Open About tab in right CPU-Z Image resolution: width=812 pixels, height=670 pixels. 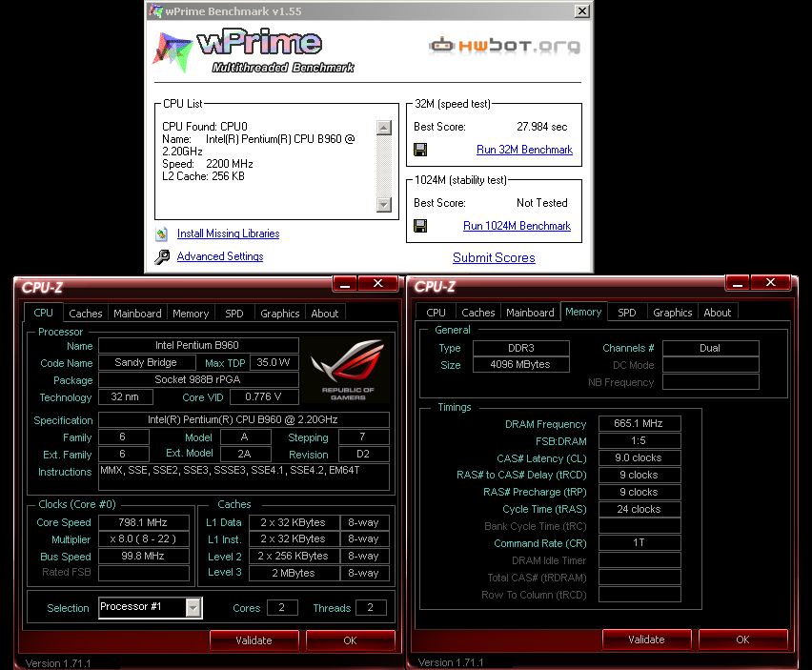(718, 313)
